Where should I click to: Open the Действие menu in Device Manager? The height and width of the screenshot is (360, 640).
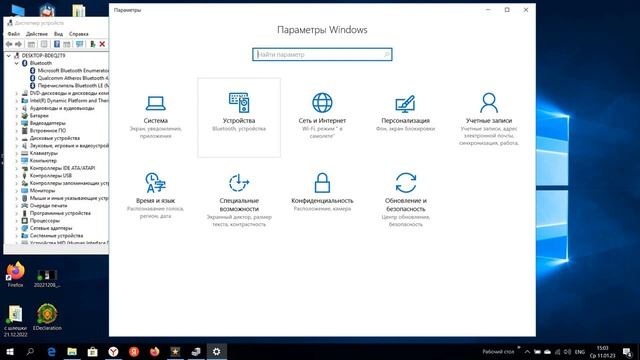tap(37, 34)
